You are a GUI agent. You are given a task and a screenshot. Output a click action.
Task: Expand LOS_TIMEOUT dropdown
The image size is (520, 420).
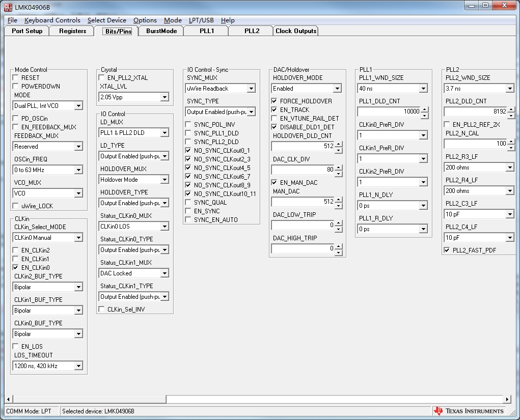tap(48, 366)
